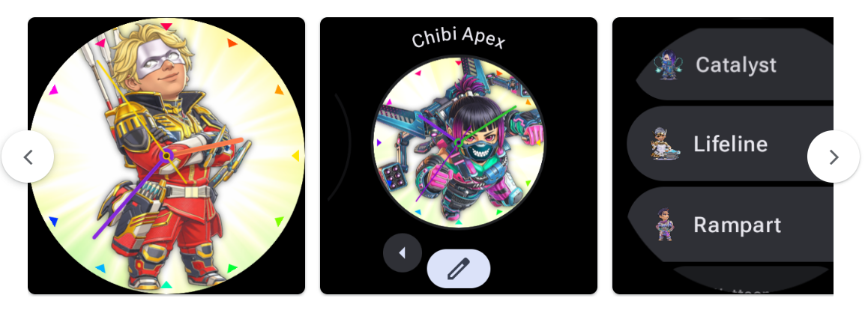Screen dimensions: 868x313
Task: Tap the small back triangle button
Action: tap(403, 253)
